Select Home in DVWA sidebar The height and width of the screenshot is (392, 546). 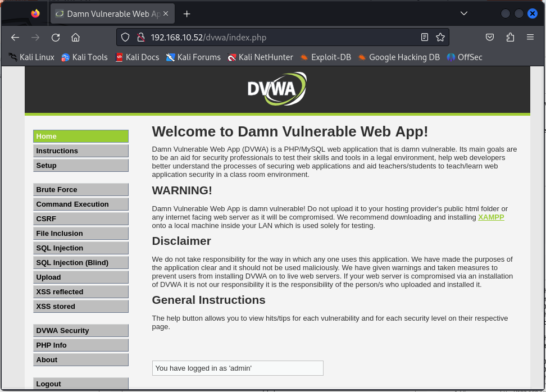pos(81,136)
